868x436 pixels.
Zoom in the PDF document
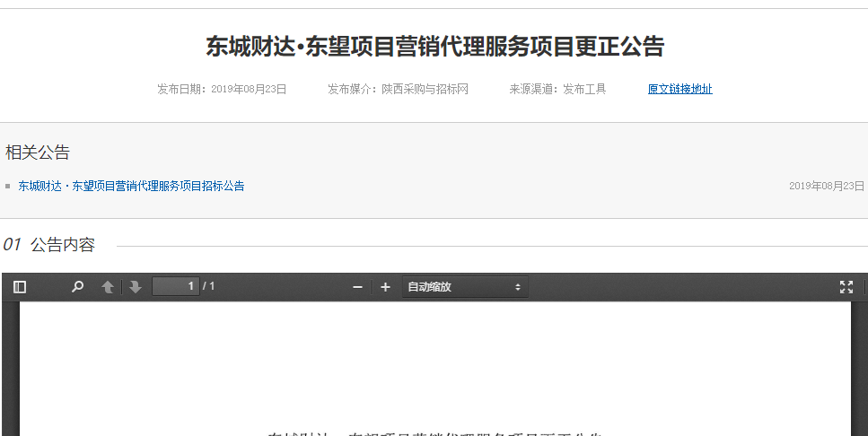(386, 287)
